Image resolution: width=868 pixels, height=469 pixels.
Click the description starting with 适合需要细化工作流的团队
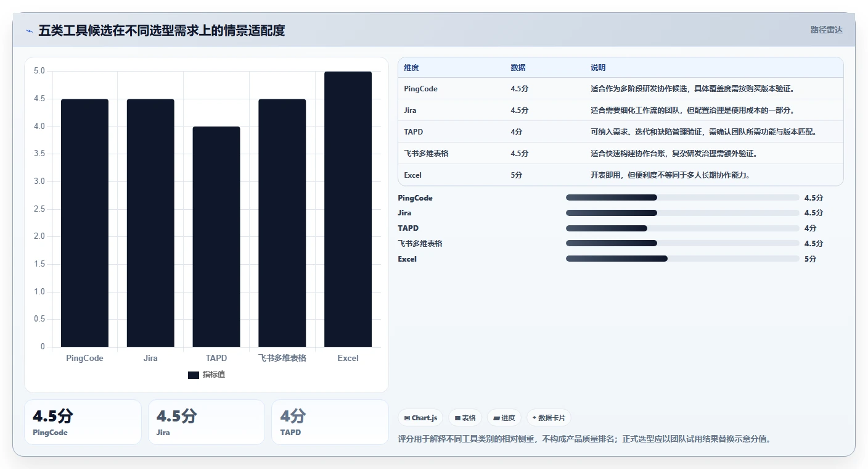(694, 110)
